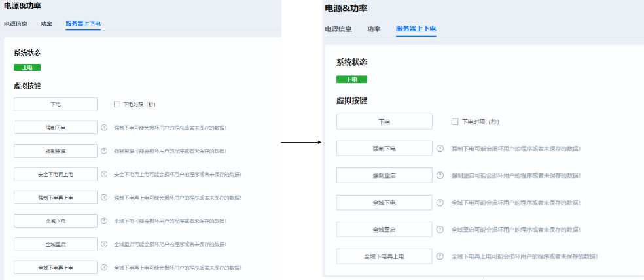This screenshot has width=644, height=280.
Task: Enable 下电时限 checkbox in right panel
Action: (x=455, y=122)
